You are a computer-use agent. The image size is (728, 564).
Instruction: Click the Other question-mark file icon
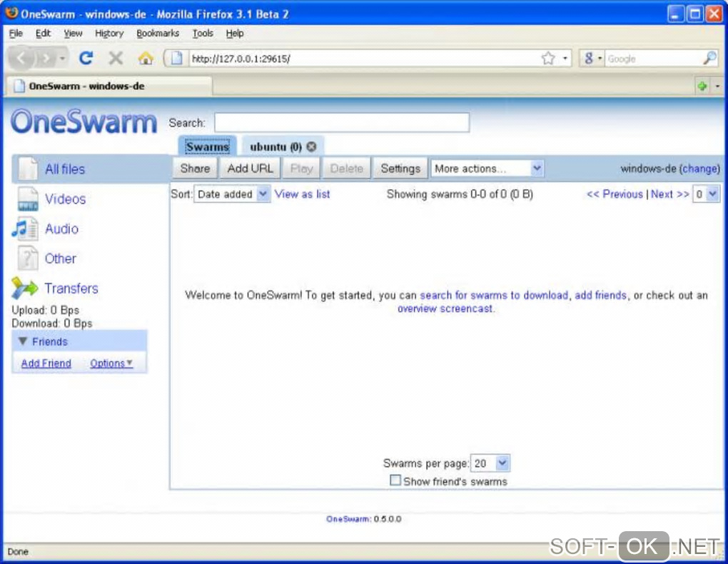pos(27,258)
